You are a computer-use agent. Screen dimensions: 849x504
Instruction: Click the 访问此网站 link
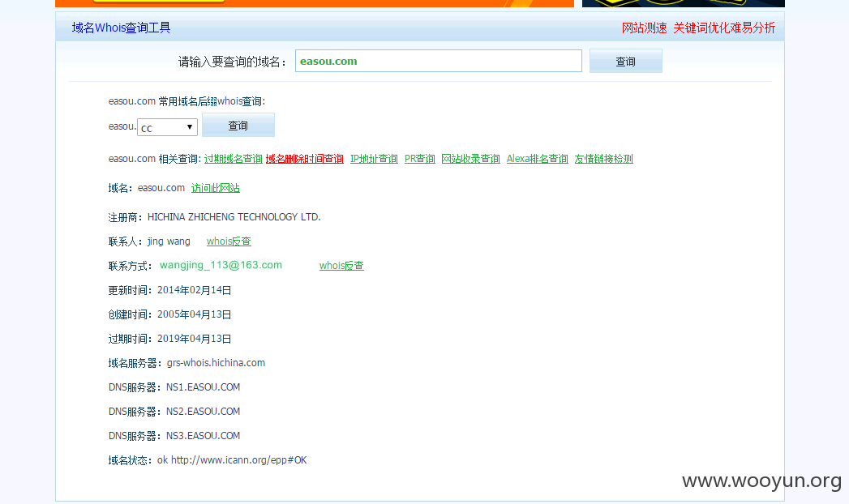[x=216, y=188]
